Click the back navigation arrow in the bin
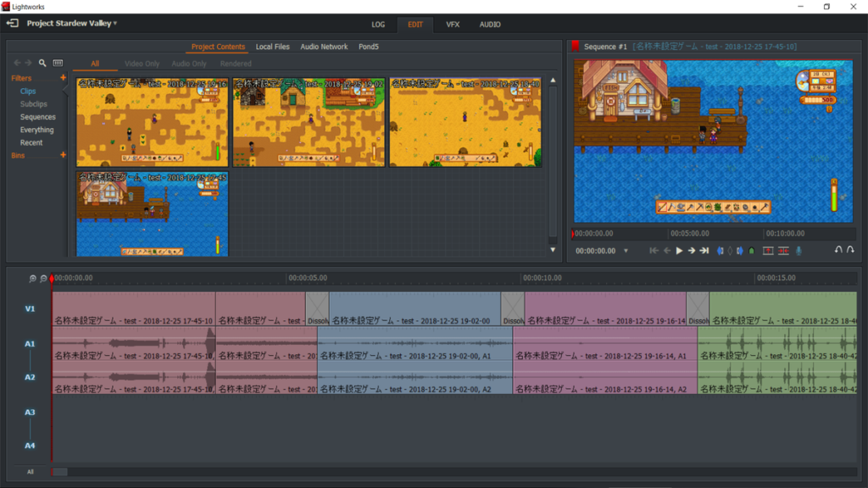The height and width of the screenshot is (488, 868). point(17,63)
